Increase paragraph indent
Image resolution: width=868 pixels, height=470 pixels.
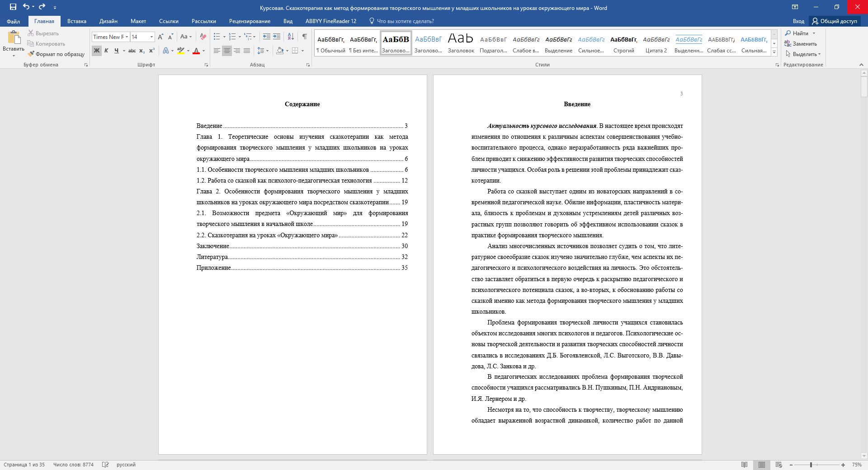tap(277, 37)
